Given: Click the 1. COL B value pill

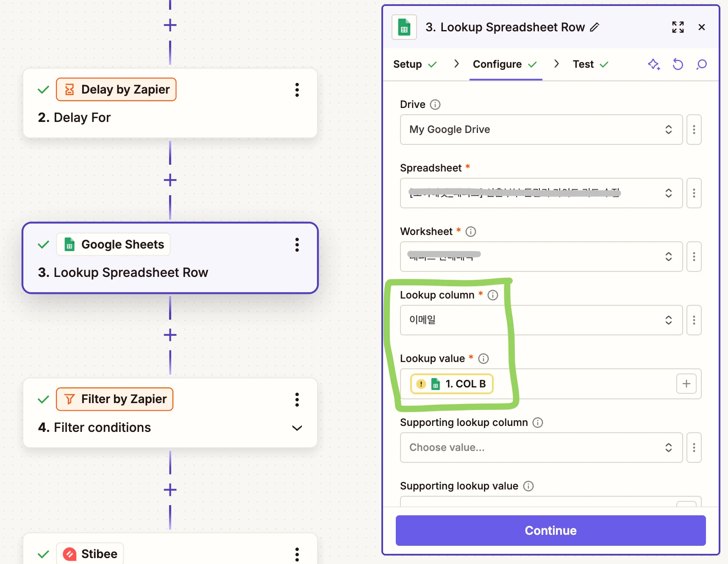Looking at the screenshot, I should (452, 384).
